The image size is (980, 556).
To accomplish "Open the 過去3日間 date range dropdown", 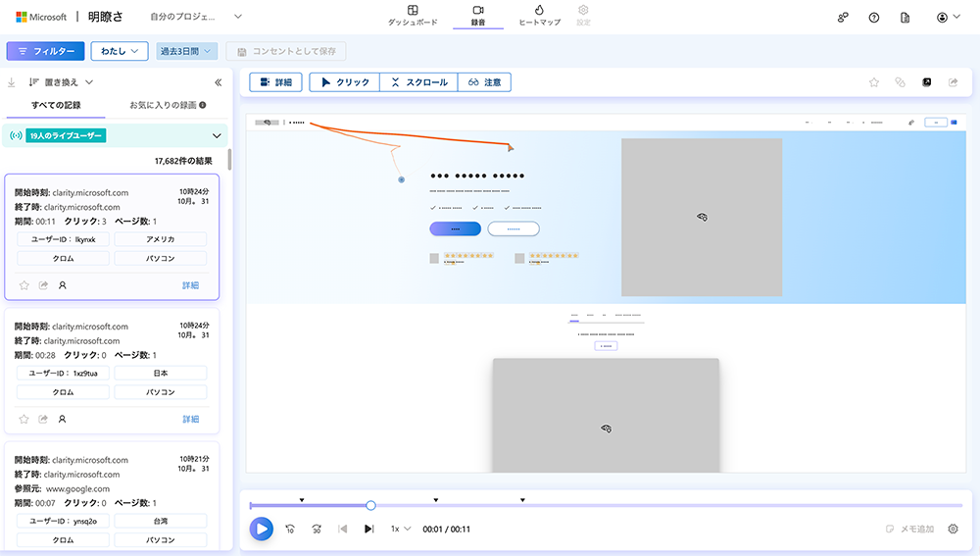I will coord(186,51).
